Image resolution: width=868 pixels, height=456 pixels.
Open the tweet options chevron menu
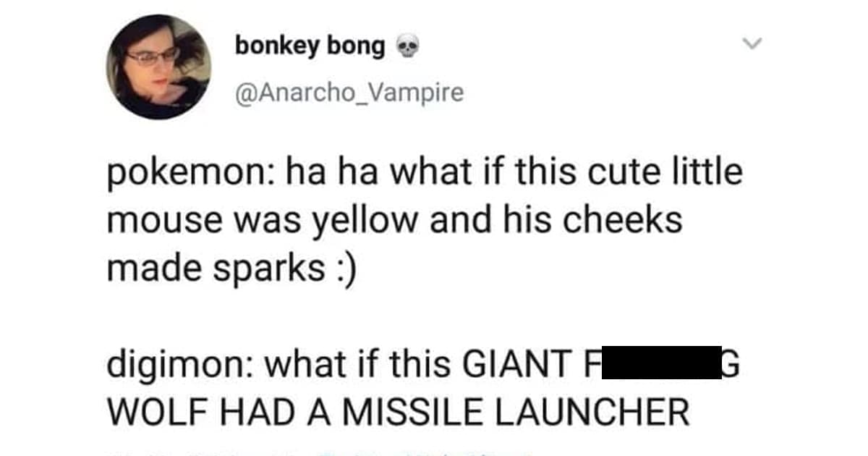click(753, 45)
